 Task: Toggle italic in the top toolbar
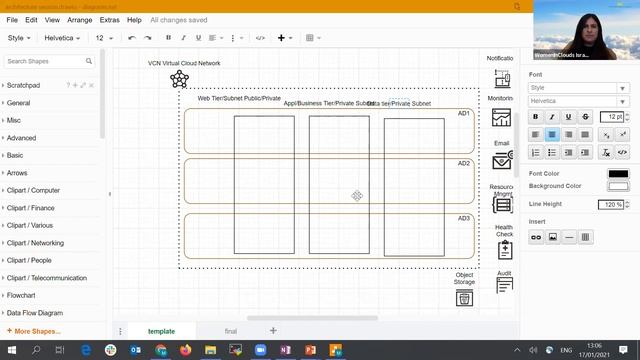click(x=183, y=38)
